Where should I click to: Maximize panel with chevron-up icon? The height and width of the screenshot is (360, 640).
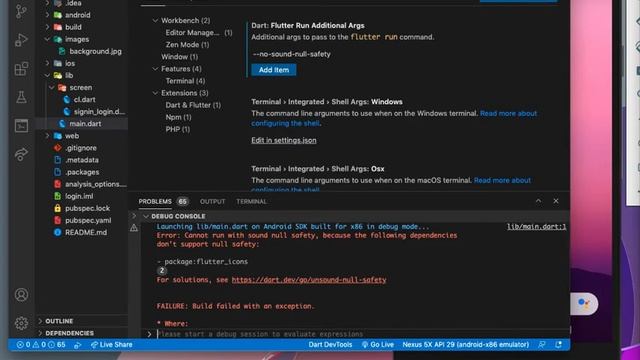(538, 201)
